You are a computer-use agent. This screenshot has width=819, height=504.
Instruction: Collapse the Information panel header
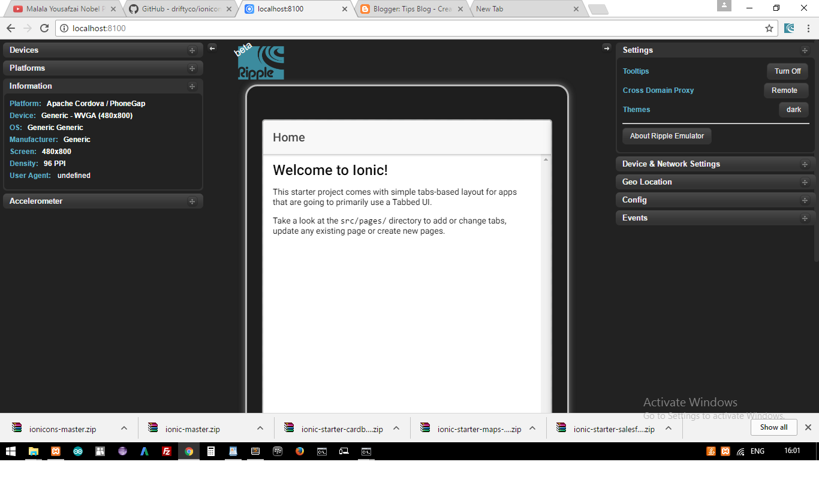pos(103,86)
